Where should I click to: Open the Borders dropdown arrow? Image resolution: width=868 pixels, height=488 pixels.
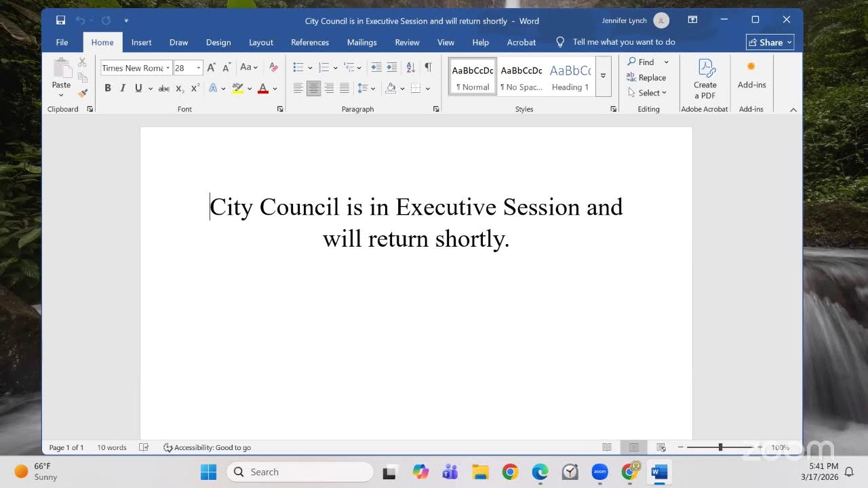point(428,88)
